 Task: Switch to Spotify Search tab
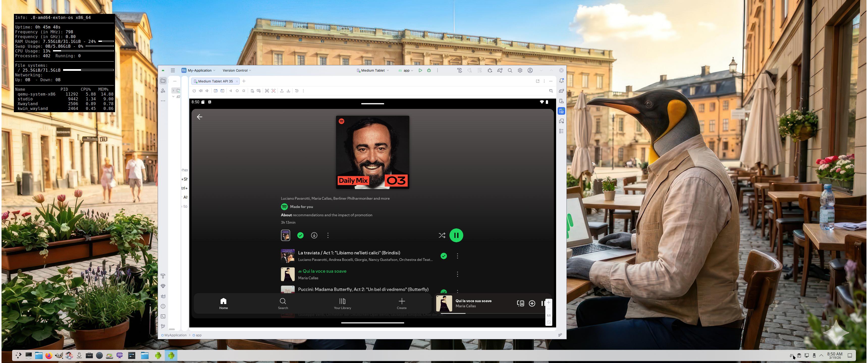point(283,303)
